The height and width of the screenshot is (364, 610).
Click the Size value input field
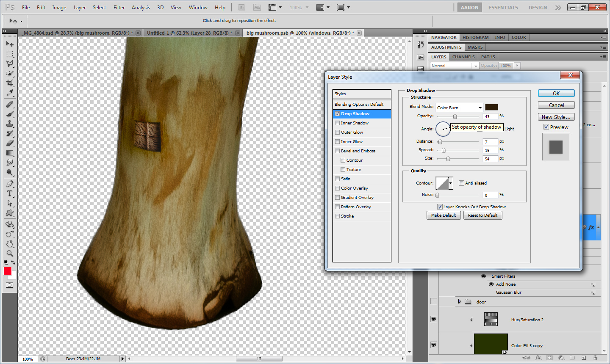tap(490, 159)
